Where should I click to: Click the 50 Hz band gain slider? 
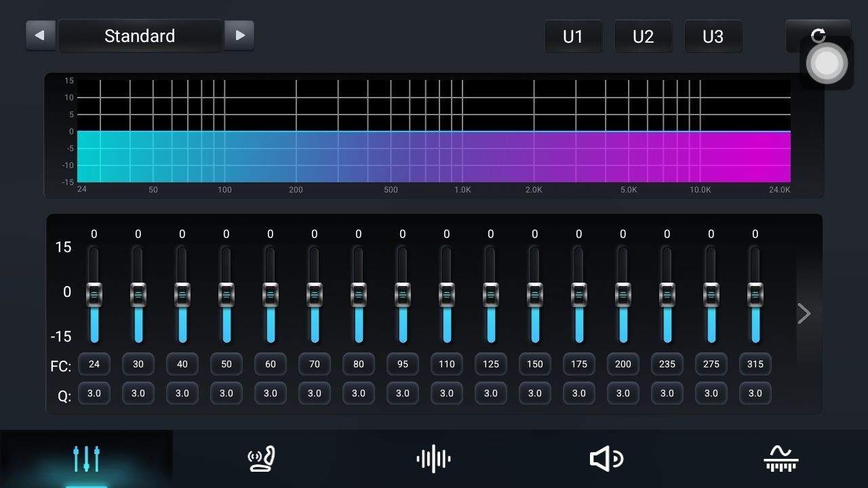(x=226, y=295)
